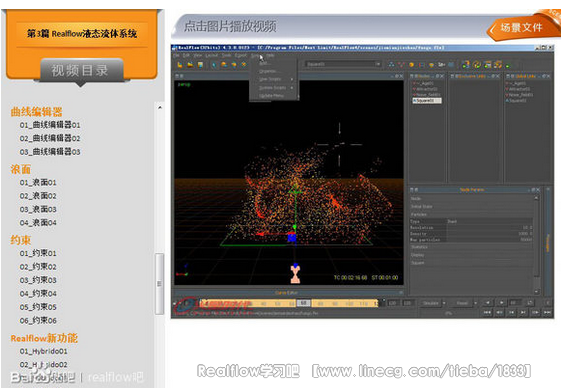
Task: Click frame 68 marker on the timeline
Action: 304,303
